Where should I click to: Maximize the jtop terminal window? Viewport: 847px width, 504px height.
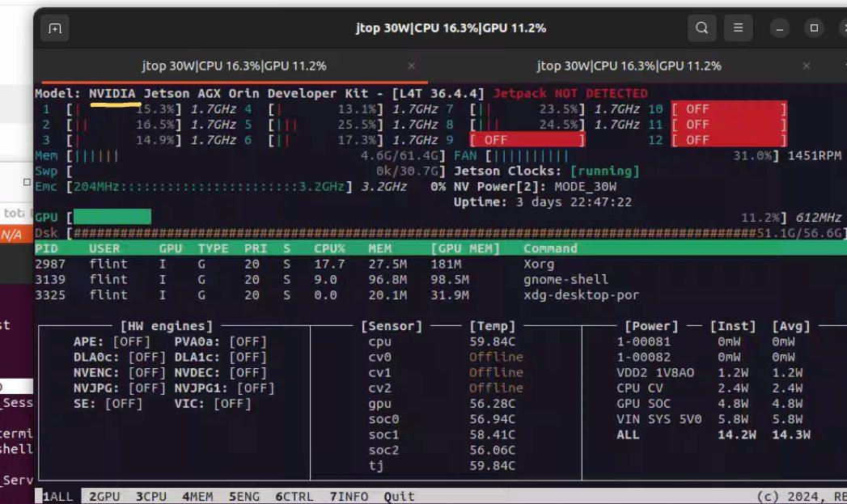(x=814, y=28)
